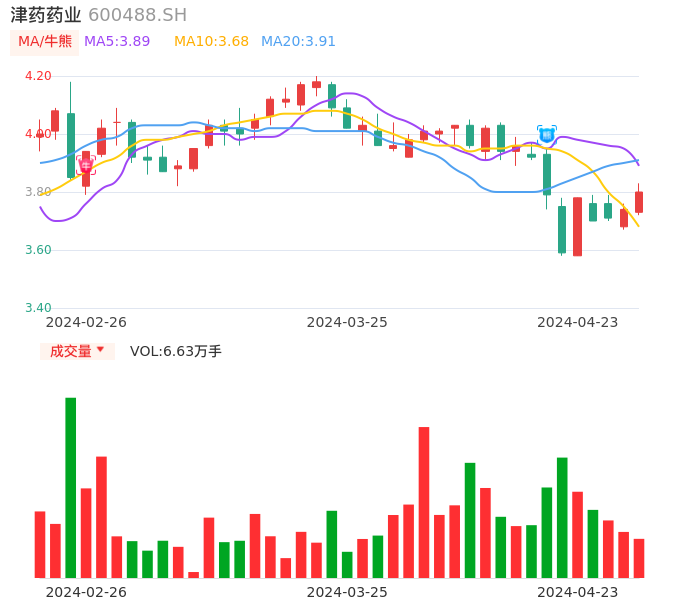Click the 4.20 price axis label
686x606 pixels.
(x=38, y=76)
